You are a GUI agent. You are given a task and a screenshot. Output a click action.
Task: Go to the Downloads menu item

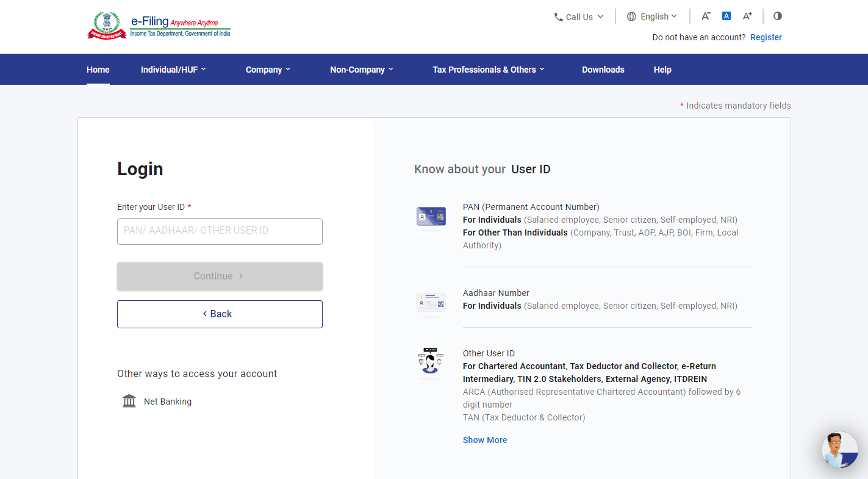(603, 70)
